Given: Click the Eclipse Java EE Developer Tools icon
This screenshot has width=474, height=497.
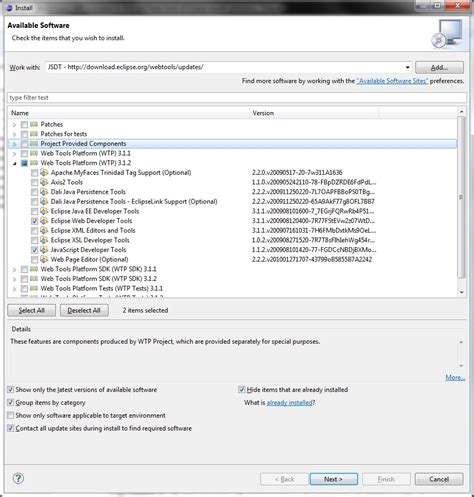Looking at the screenshot, I should pyautogui.click(x=44, y=211).
